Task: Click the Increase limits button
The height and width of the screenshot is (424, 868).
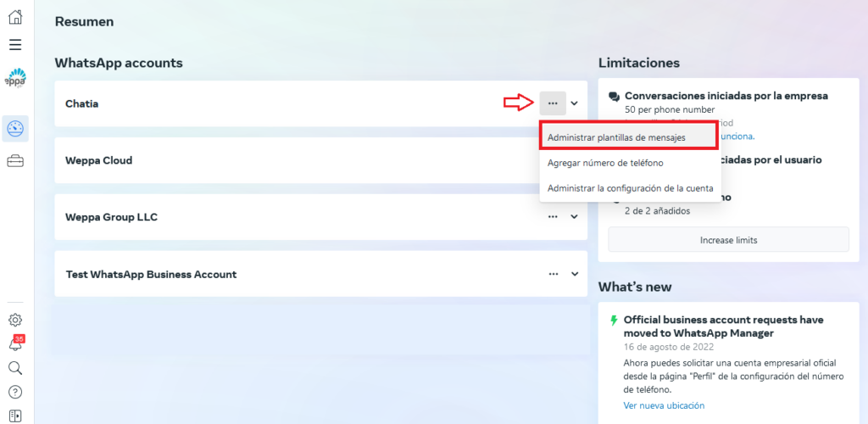Action: click(728, 240)
